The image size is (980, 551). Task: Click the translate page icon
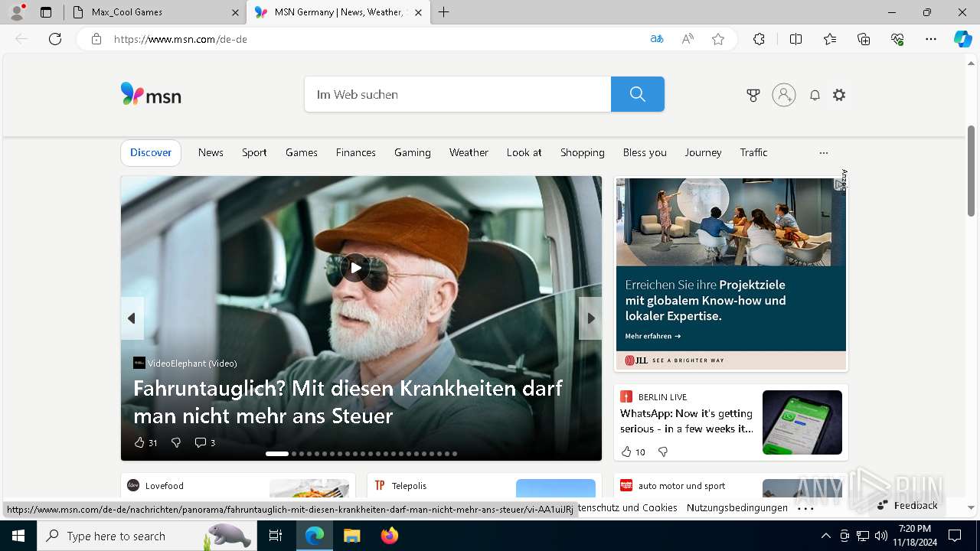click(x=657, y=39)
